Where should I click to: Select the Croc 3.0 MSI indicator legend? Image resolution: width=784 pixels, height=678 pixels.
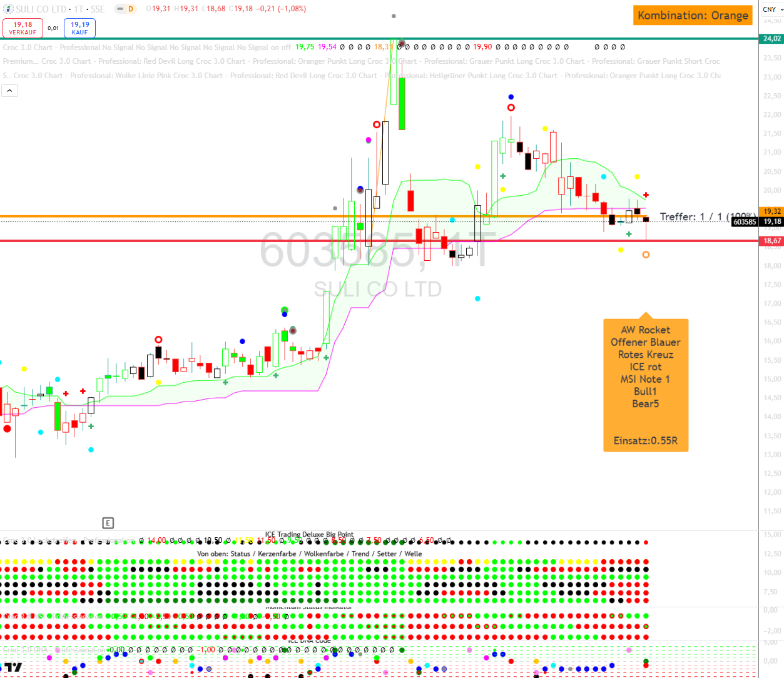coord(38,616)
